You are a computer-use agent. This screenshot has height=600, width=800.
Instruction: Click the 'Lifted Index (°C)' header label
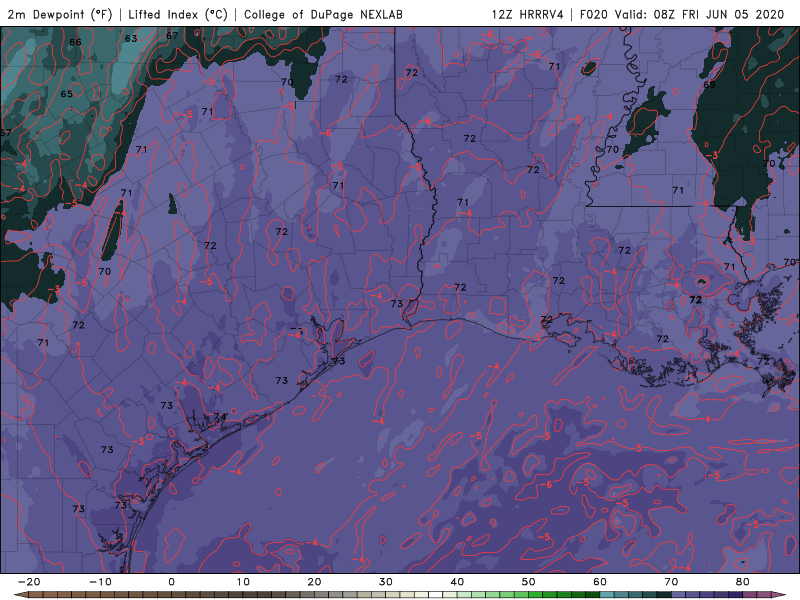[178, 14]
